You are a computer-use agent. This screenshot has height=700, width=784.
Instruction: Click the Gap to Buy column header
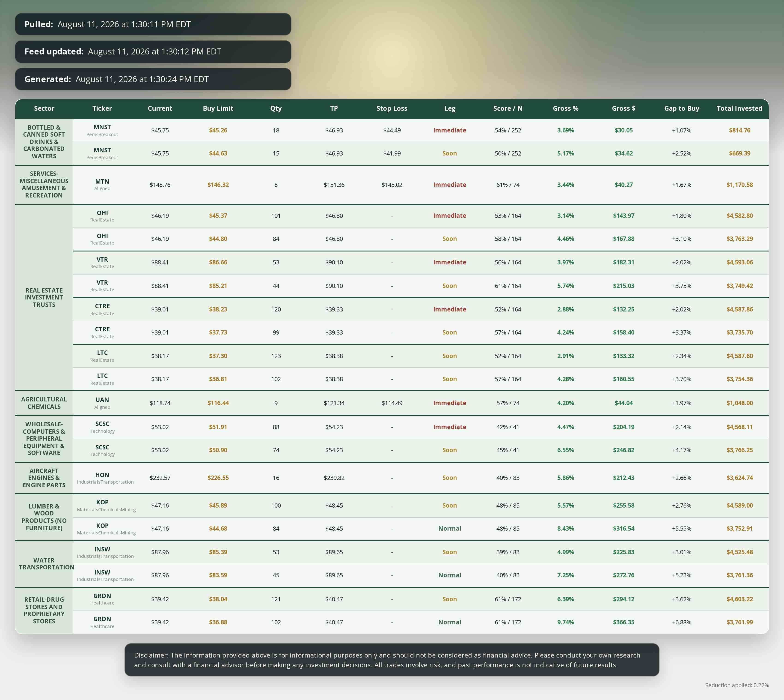click(682, 108)
